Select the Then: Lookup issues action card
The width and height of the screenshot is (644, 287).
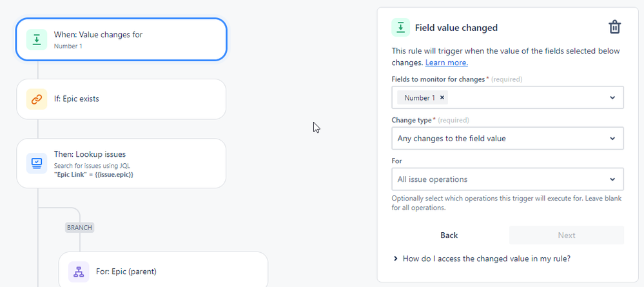[x=121, y=163]
